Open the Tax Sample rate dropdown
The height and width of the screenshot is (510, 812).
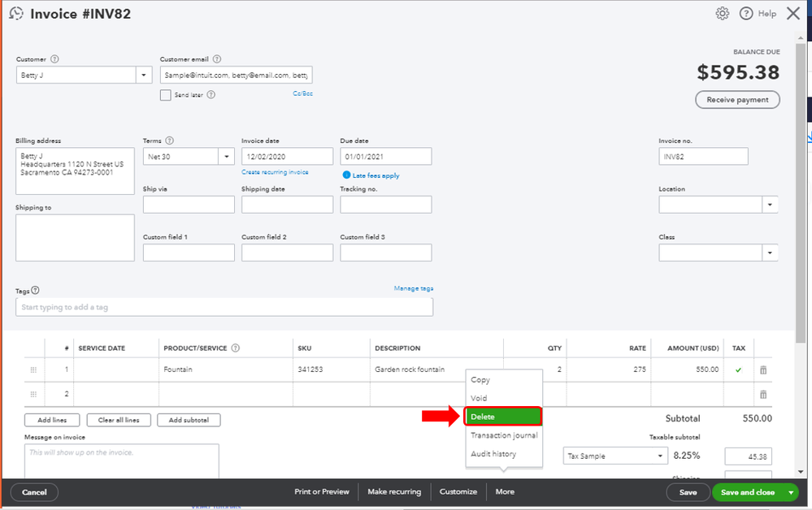coord(660,456)
